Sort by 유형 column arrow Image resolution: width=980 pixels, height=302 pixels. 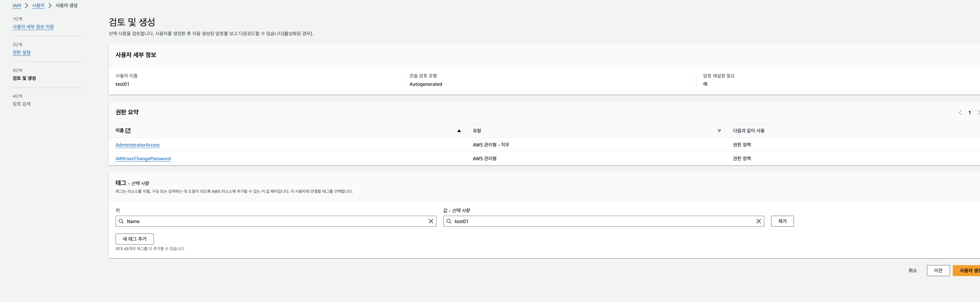[x=719, y=131]
